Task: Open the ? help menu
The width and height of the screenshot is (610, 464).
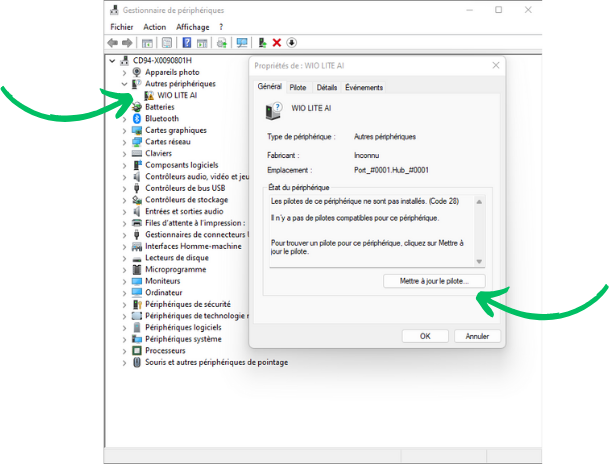Action: (221, 27)
